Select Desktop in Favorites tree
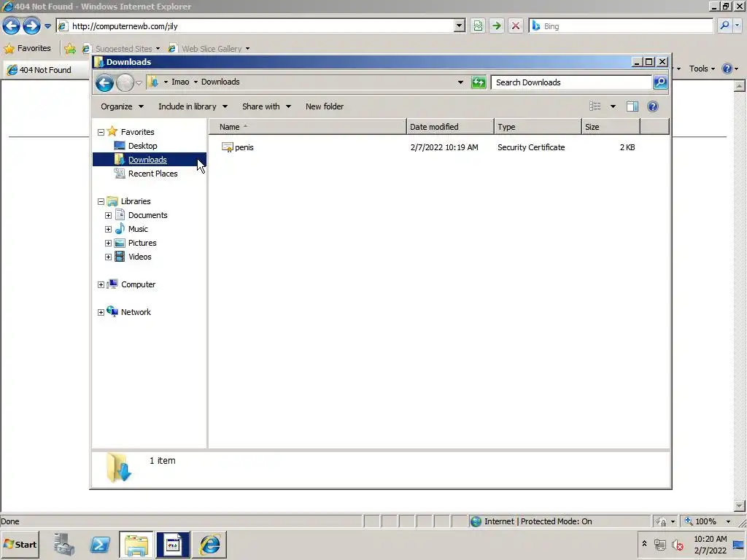The height and width of the screenshot is (560, 747). click(142, 146)
